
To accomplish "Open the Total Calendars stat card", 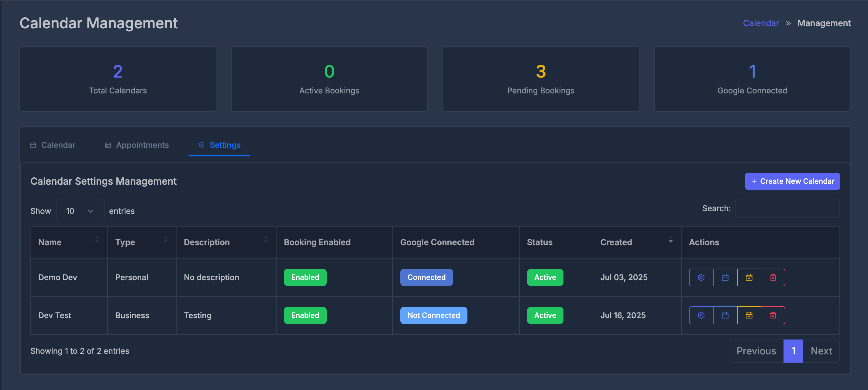I will click(118, 79).
